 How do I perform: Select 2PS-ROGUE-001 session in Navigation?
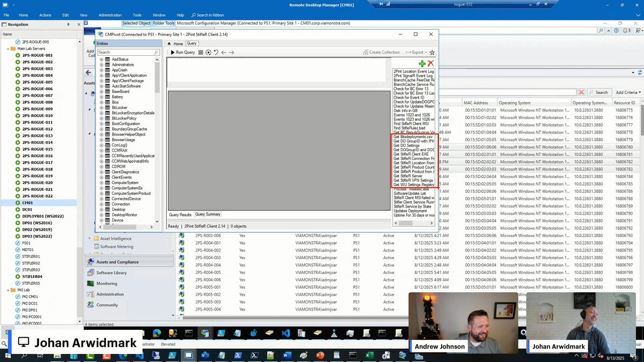click(x=37, y=55)
